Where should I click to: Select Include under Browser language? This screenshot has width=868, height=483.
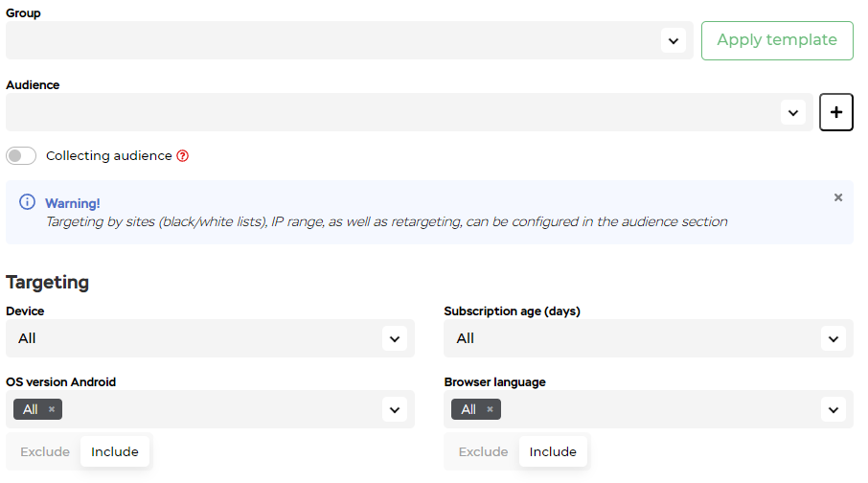tap(553, 451)
